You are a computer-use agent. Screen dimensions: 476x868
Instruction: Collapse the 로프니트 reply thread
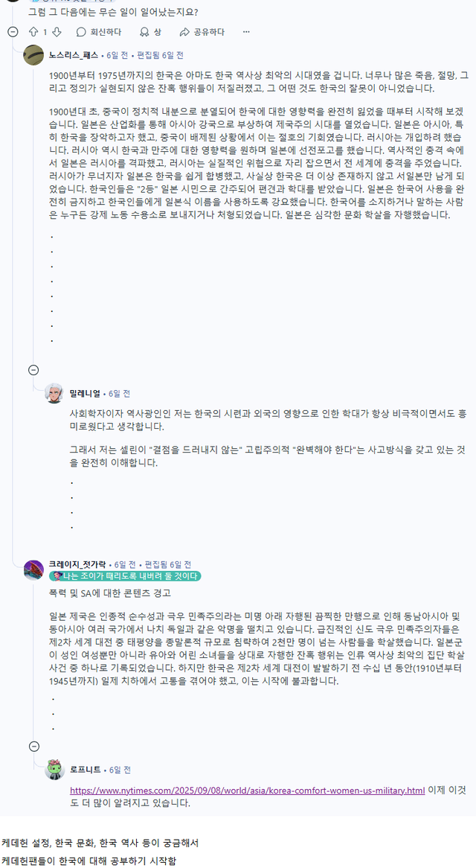pos(33,747)
